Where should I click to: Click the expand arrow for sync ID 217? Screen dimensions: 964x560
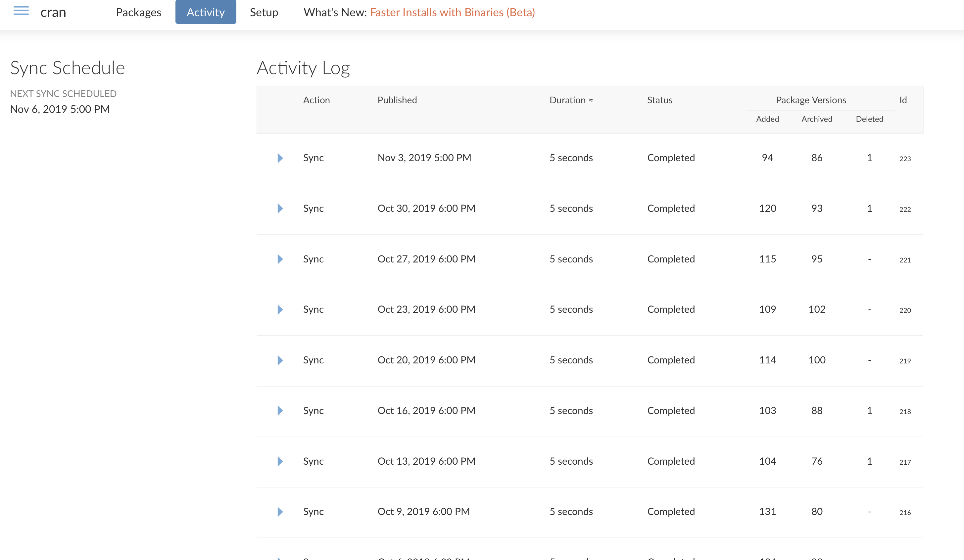(279, 461)
